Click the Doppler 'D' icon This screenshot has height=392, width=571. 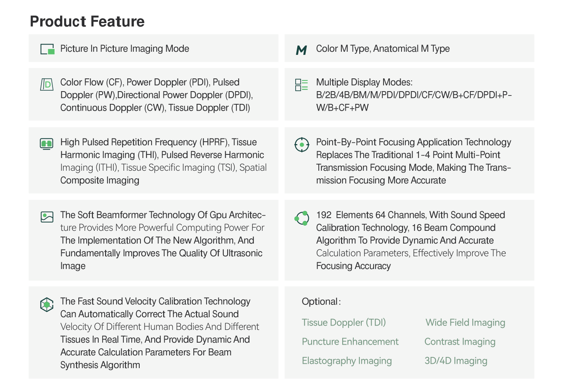pos(47,84)
